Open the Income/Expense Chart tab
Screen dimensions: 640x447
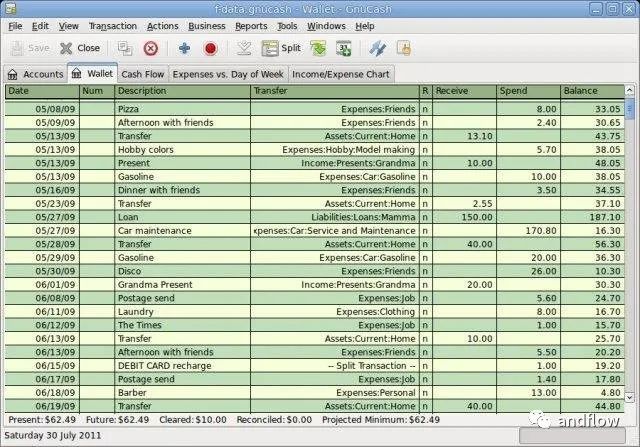tap(338, 74)
